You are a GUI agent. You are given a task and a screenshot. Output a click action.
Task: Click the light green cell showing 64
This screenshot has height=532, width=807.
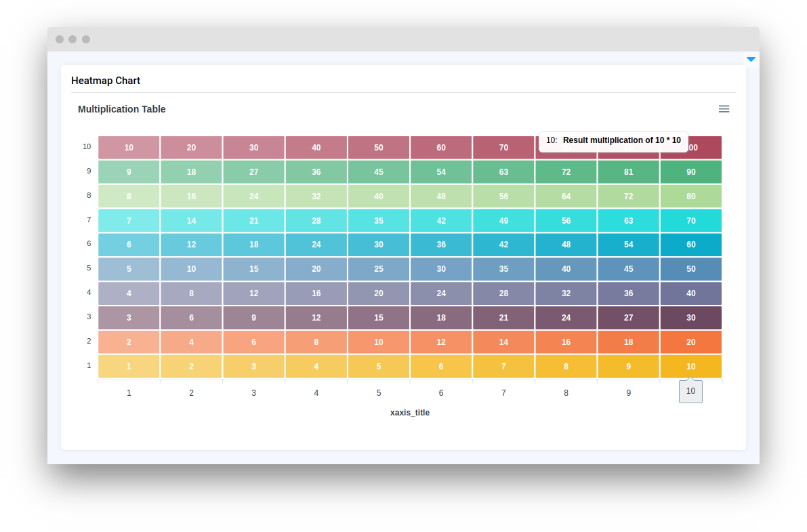click(x=566, y=197)
